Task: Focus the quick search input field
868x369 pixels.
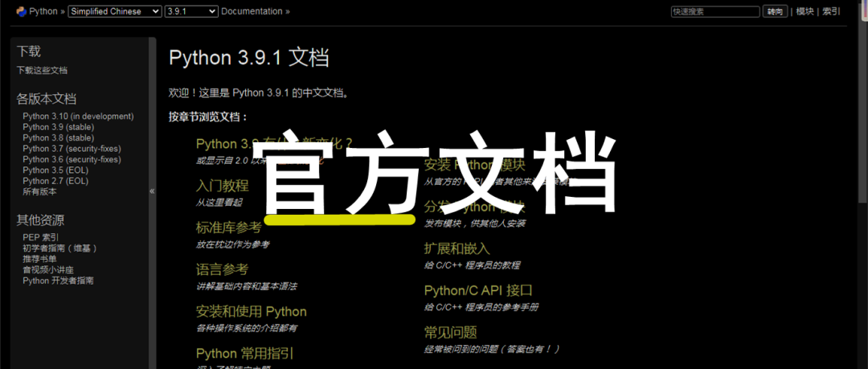Action: (715, 11)
